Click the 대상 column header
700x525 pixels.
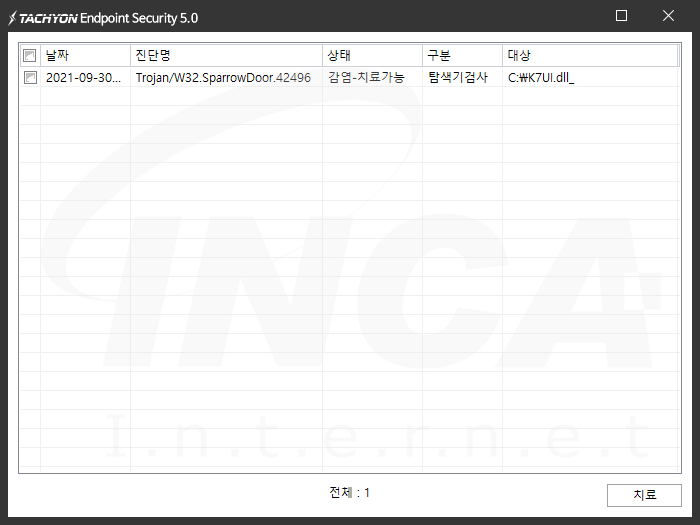(x=590, y=55)
